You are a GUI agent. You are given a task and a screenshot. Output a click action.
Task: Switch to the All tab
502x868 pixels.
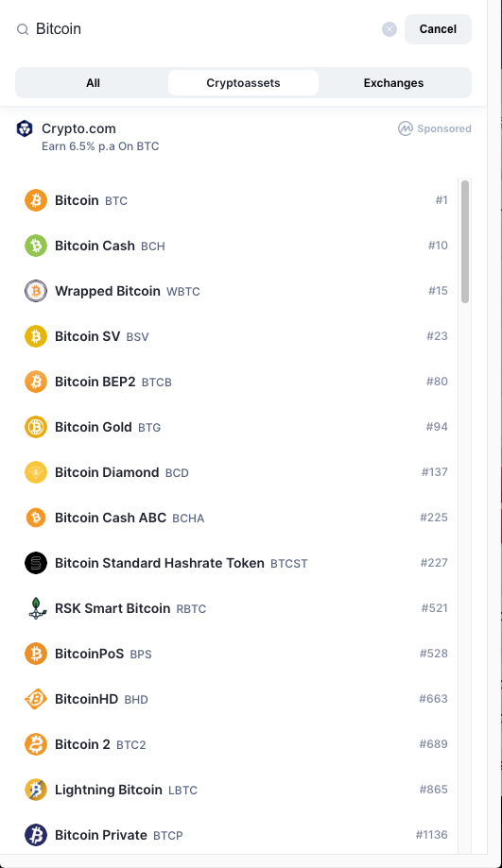(x=93, y=83)
